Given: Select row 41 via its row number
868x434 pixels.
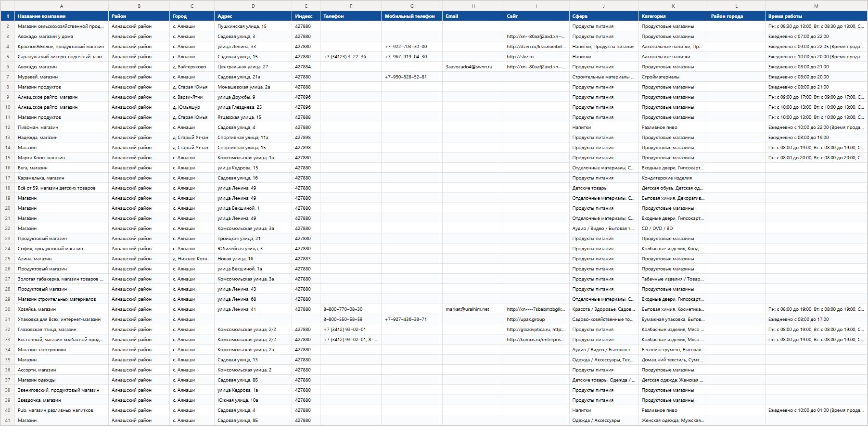Looking at the screenshot, I should (7, 421).
